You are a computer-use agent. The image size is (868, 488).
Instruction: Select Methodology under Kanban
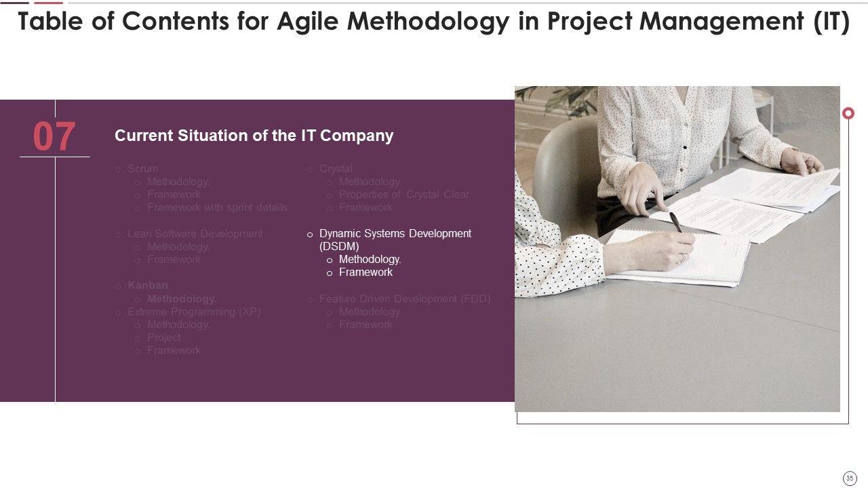[x=182, y=298]
